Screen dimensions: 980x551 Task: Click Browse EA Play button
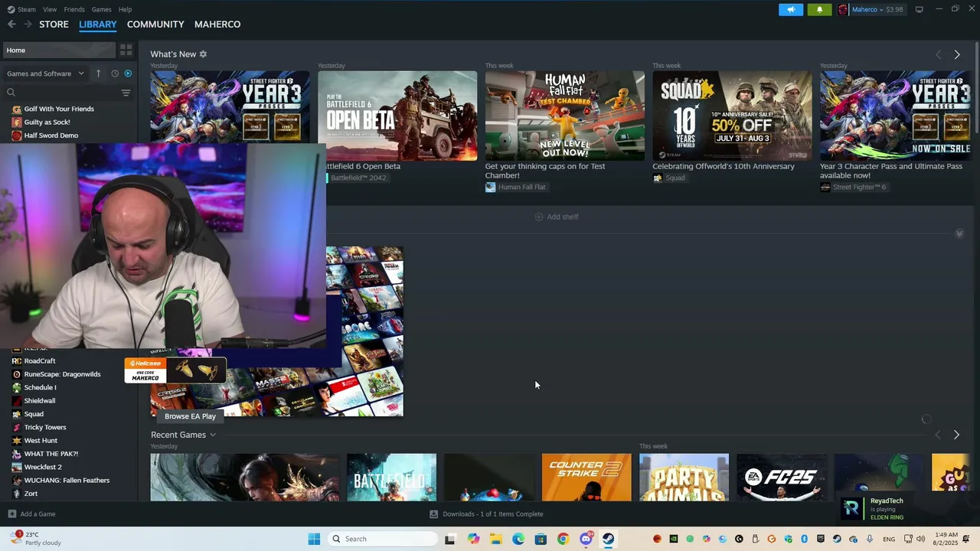click(x=190, y=416)
